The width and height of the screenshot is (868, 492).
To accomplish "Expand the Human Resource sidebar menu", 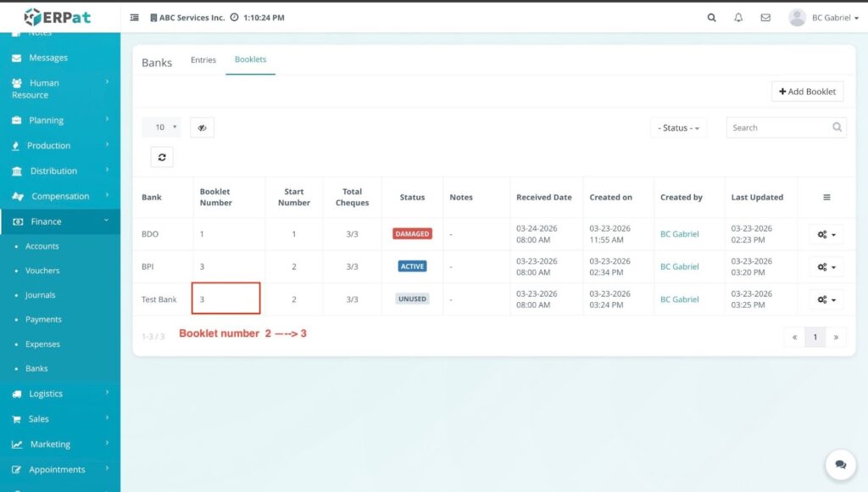I will (59, 89).
